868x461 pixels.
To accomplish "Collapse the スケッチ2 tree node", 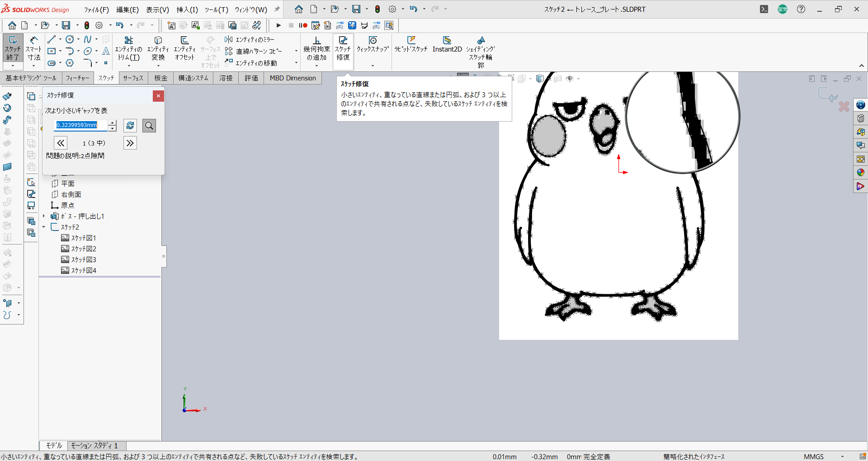I will point(44,227).
